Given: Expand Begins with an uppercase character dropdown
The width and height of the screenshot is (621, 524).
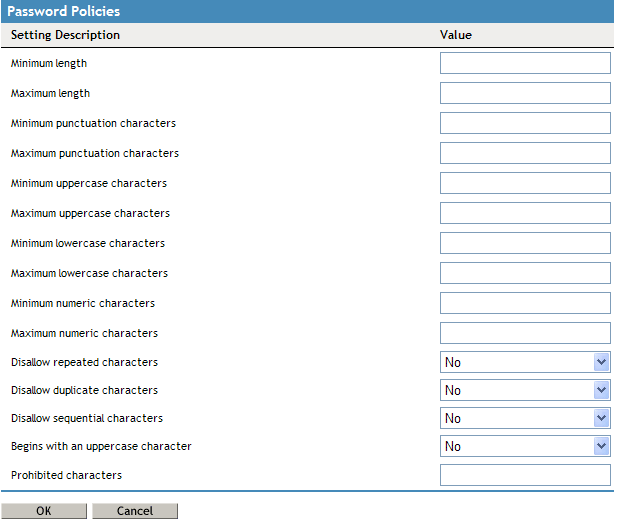Looking at the screenshot, I should (x=525, y=446).
